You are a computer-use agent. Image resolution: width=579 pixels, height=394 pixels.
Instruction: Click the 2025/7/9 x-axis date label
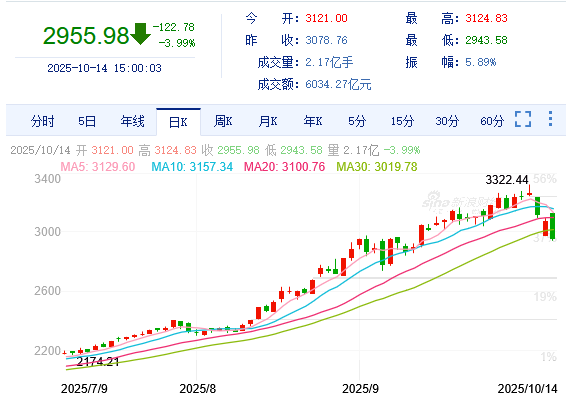84,388
